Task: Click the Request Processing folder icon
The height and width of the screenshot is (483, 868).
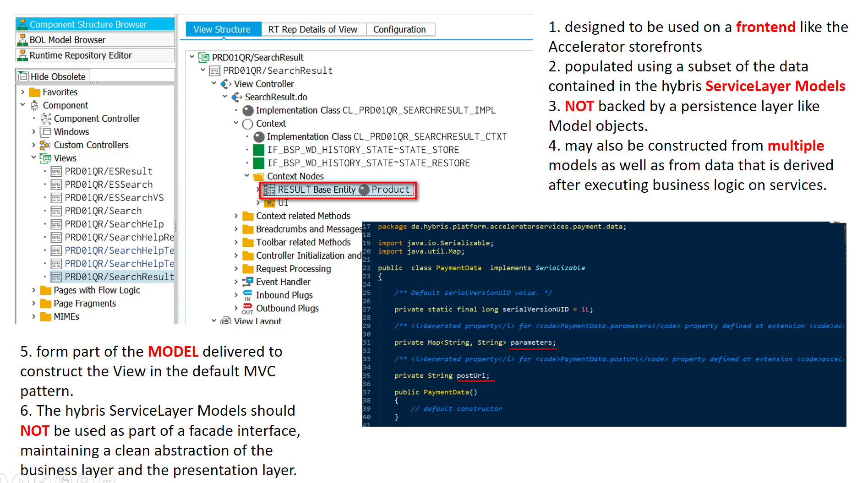Action: tap(248, 269)
